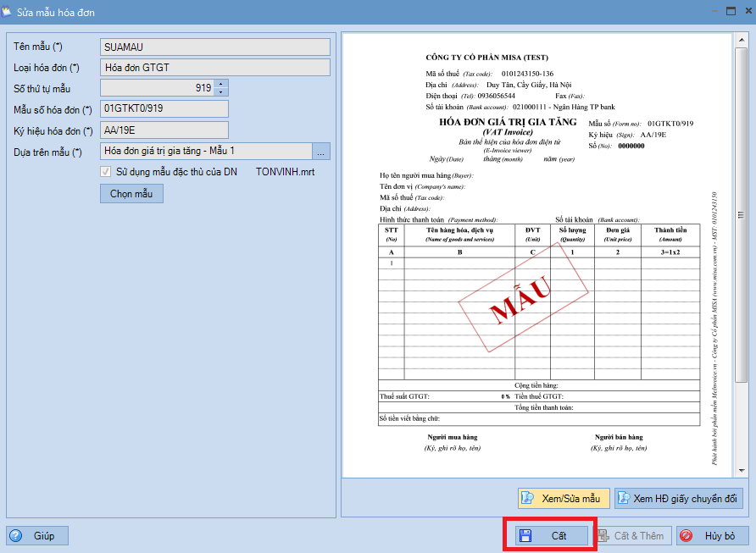Open Giúp help button
The image size is (756, 553).
coord(37,536)
